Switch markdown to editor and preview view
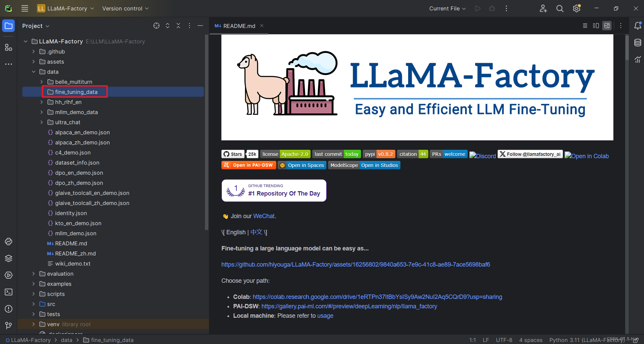This screenshot has height=344, width=644. pyautogui.click(x=596, y=26)
